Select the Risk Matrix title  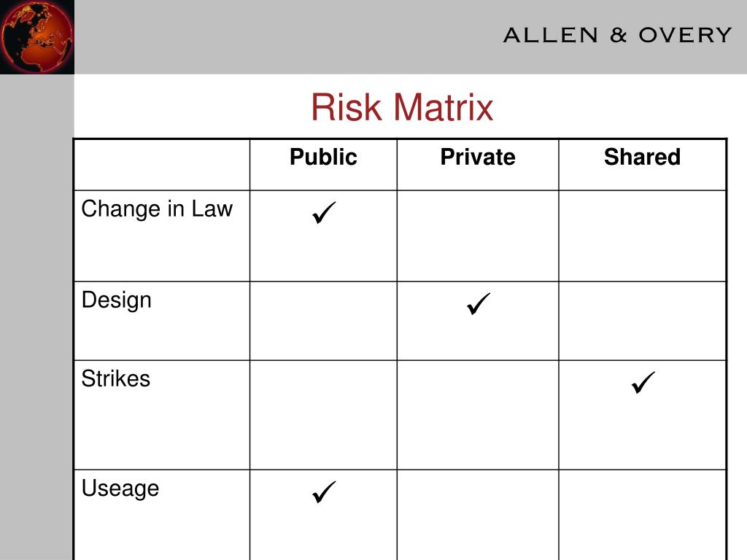pyautogui.click(x=402, y=107)
